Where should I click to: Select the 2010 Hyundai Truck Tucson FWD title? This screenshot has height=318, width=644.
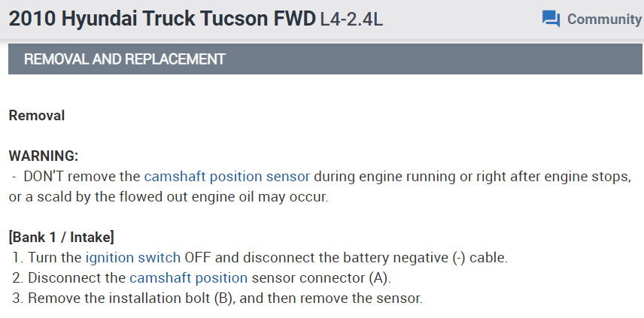pyautogui.click(x=162, y=19)
